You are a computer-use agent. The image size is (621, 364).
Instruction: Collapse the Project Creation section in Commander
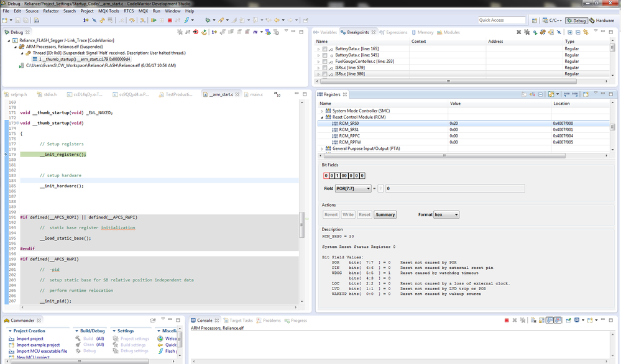(x=11, y=330)
